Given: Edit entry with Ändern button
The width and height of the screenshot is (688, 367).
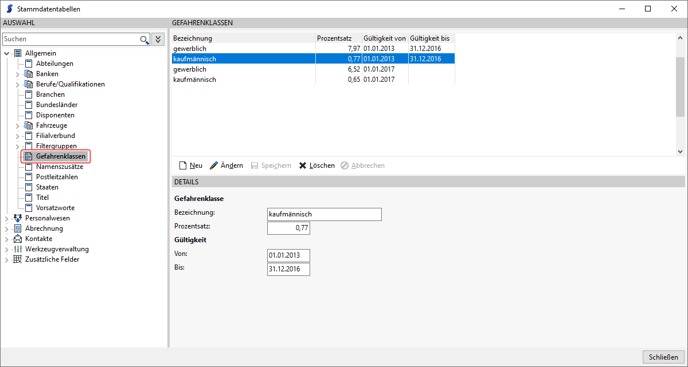Looking at the screenshot, I should [226, 166].
